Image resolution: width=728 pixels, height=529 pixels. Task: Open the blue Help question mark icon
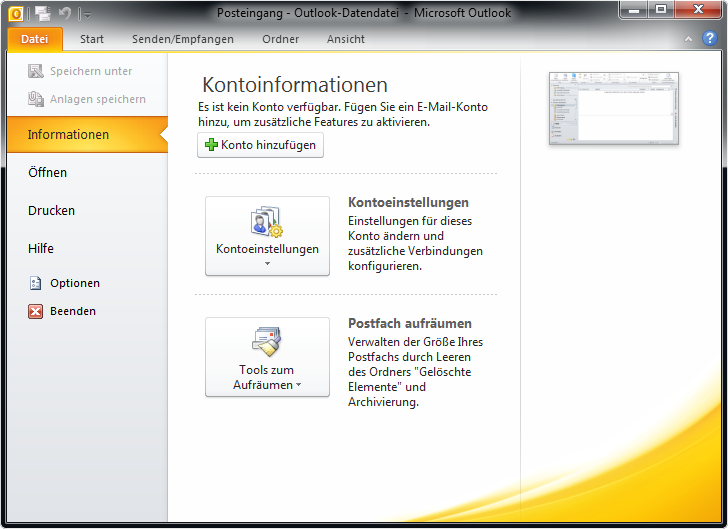[x=709, y=39]
